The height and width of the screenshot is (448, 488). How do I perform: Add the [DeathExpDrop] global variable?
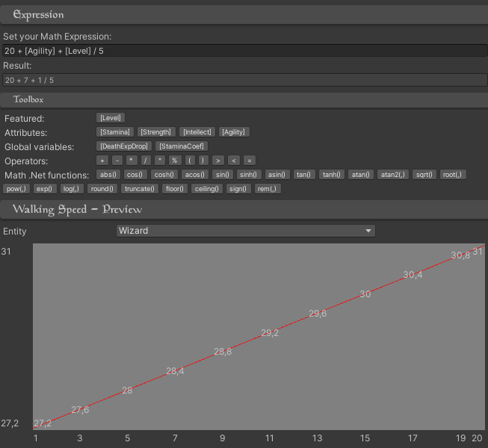pyautogui.click(x=124, y=146)
